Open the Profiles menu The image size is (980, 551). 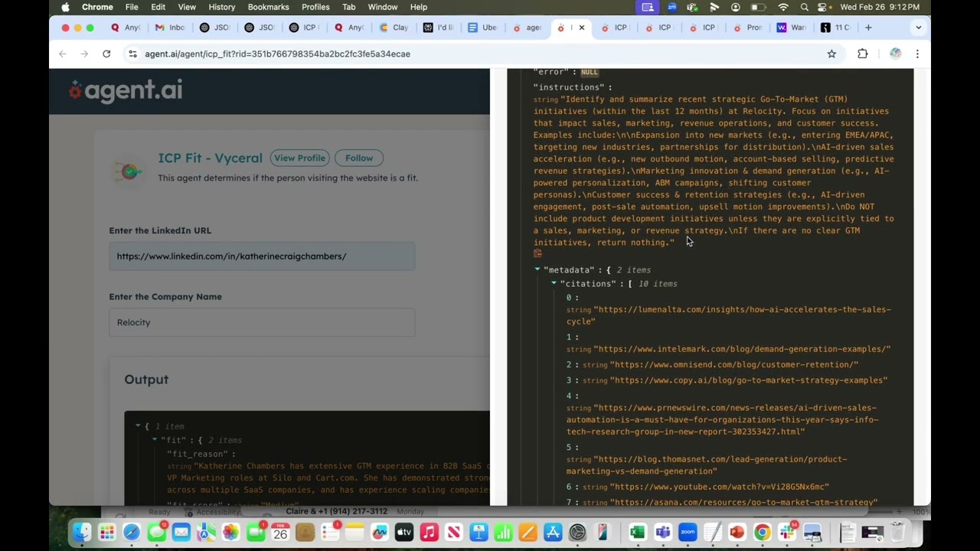pyautogui.click(x=315, y=7)
